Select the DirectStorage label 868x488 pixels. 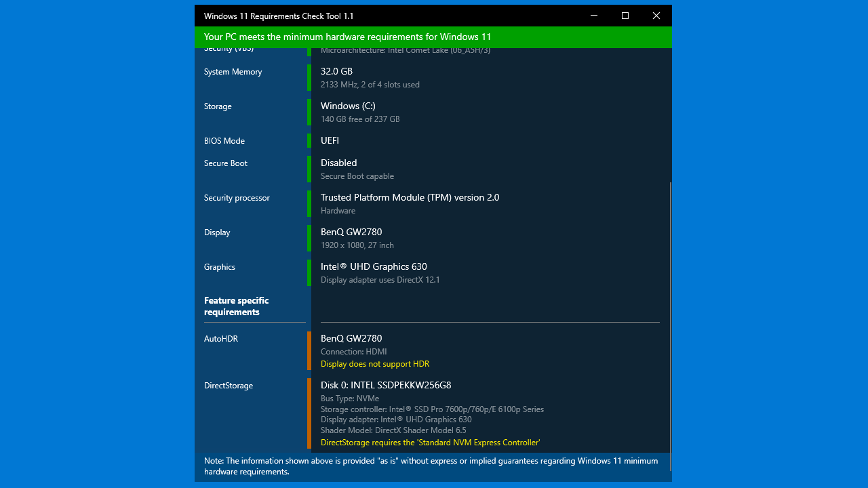point(229,386)
